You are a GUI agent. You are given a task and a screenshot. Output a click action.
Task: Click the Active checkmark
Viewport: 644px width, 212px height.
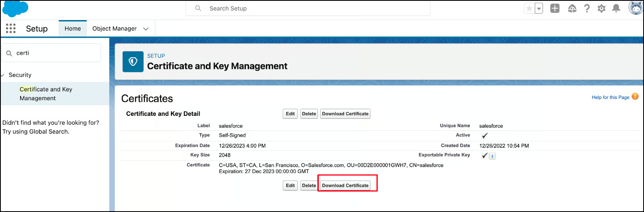[485, 136]
